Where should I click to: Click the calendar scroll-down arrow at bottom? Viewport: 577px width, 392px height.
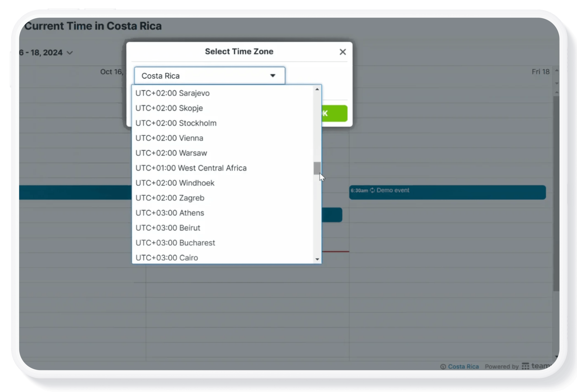point(556,356)
